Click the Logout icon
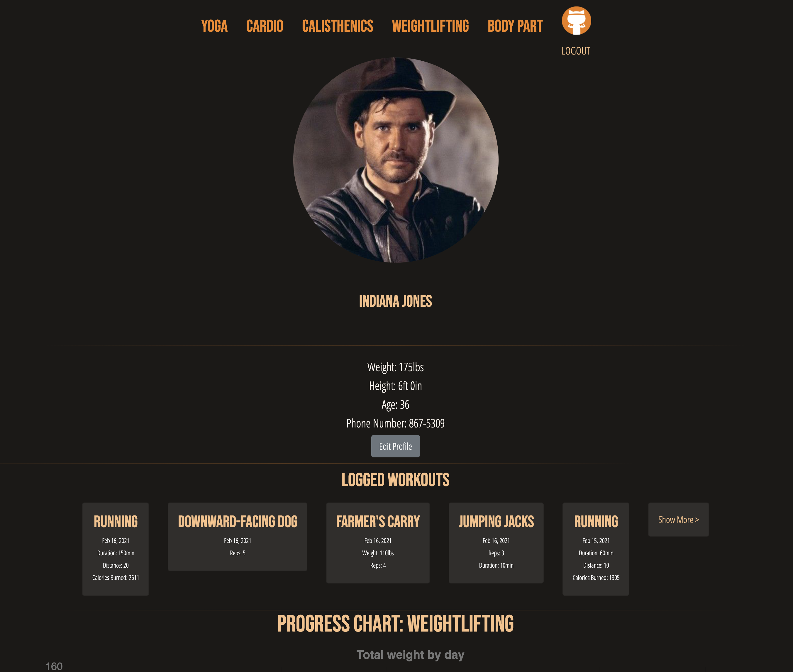 click(x=576, y=20)
